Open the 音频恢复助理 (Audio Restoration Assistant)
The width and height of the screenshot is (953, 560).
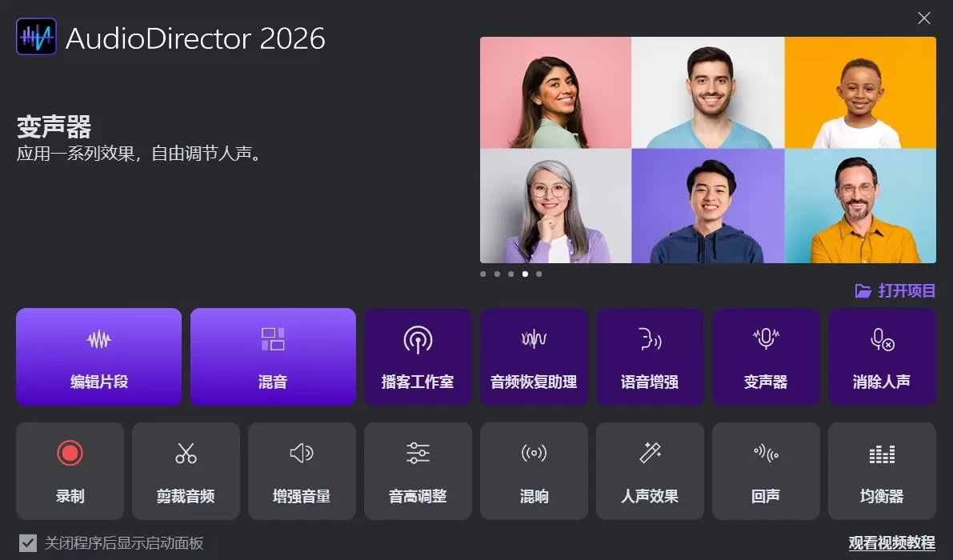tap(534, 356)
